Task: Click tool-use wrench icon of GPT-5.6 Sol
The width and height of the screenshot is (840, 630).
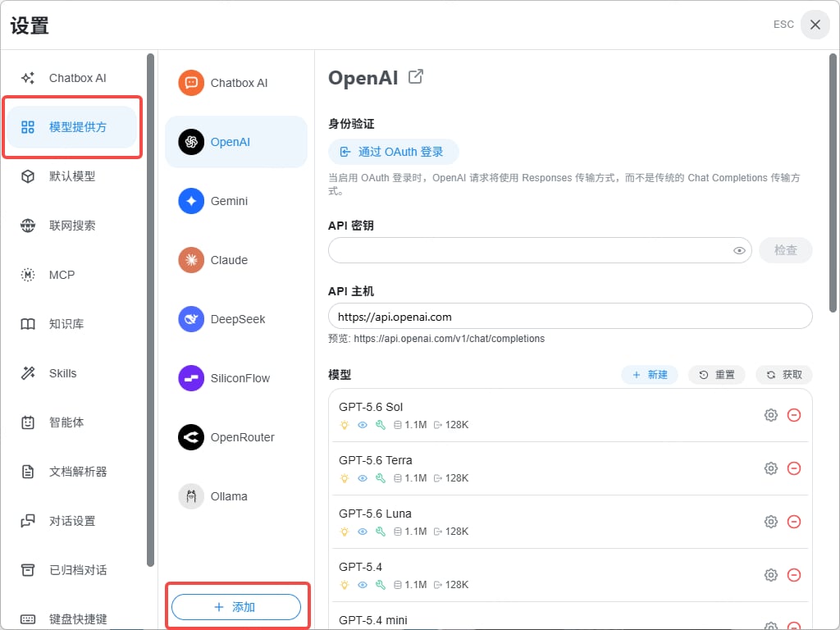Action: tap(381, 425)
